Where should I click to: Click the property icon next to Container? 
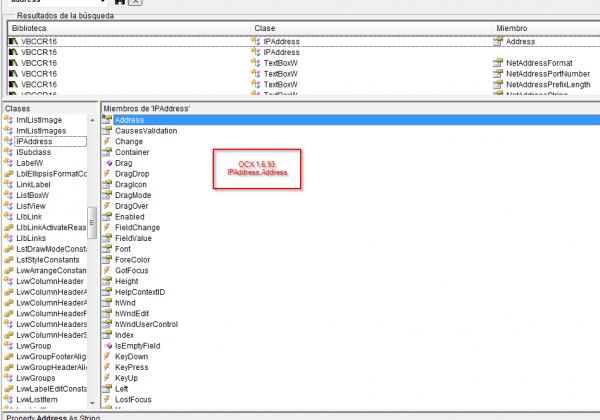107,152
